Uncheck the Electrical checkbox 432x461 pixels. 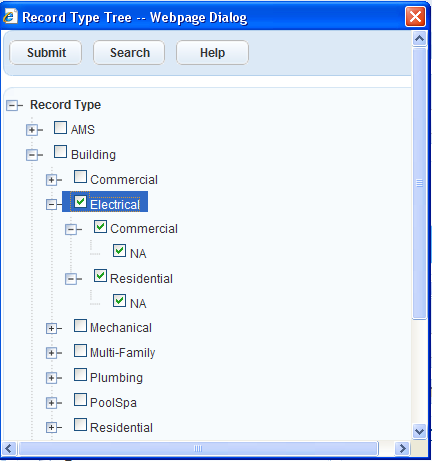[x=80, y=202]
